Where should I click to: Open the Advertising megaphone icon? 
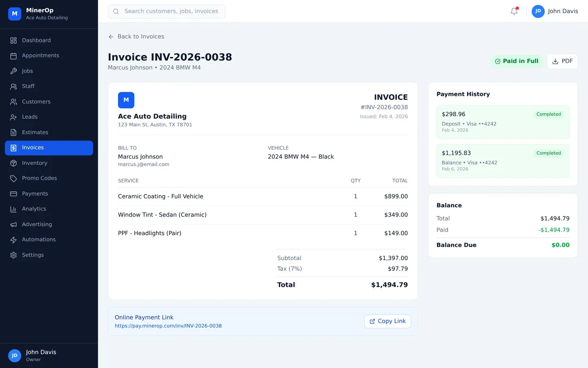(13, 224)
